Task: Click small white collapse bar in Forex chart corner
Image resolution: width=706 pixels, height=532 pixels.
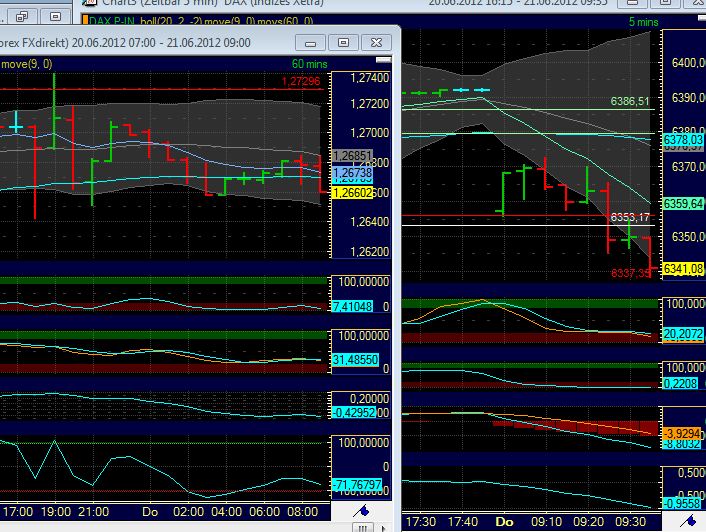Action: click(x=383, y=60)
